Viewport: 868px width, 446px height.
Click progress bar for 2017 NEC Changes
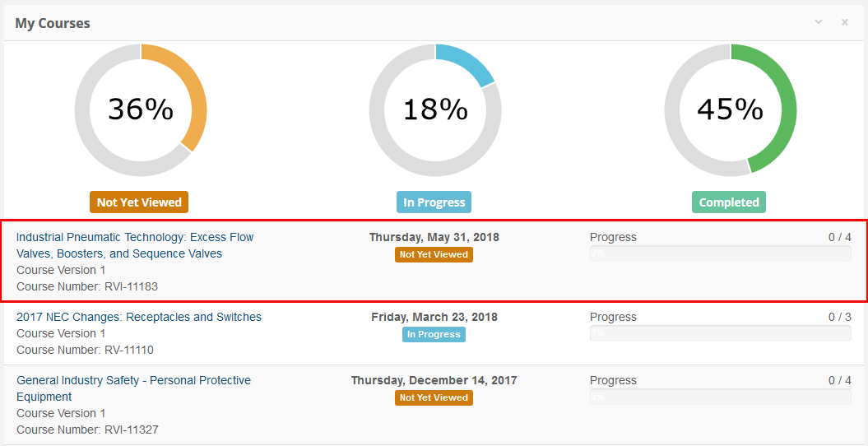click(720, 333)
